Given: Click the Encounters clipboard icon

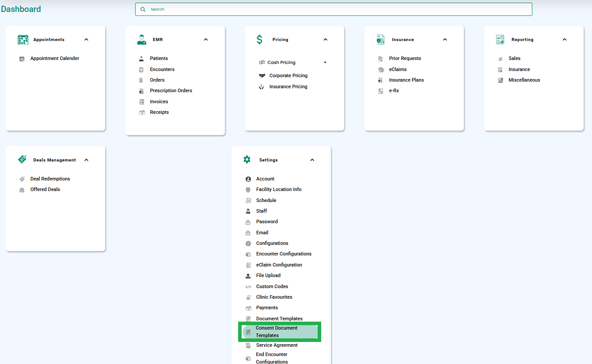Looking at the screenshot, I should (x=141, y=69).
